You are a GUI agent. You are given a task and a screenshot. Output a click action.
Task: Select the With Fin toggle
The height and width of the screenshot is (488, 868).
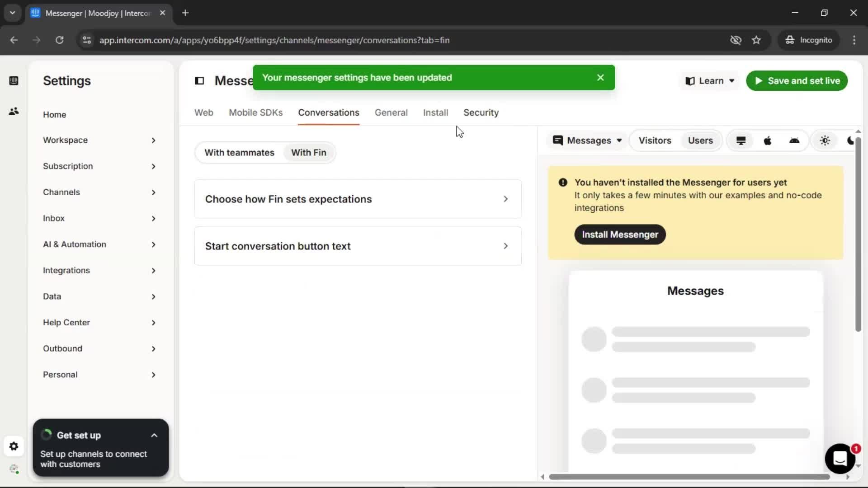pyautogui.click(x=309, y=153)
